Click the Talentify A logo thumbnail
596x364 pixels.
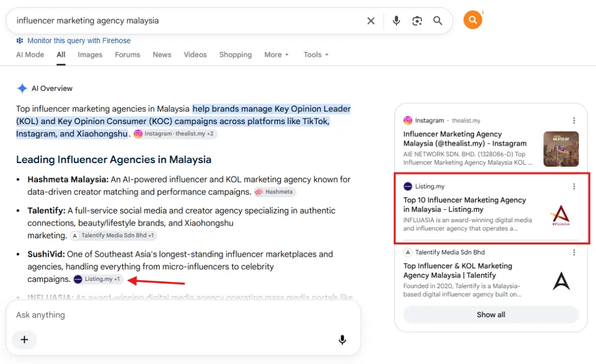coord(561,281)
